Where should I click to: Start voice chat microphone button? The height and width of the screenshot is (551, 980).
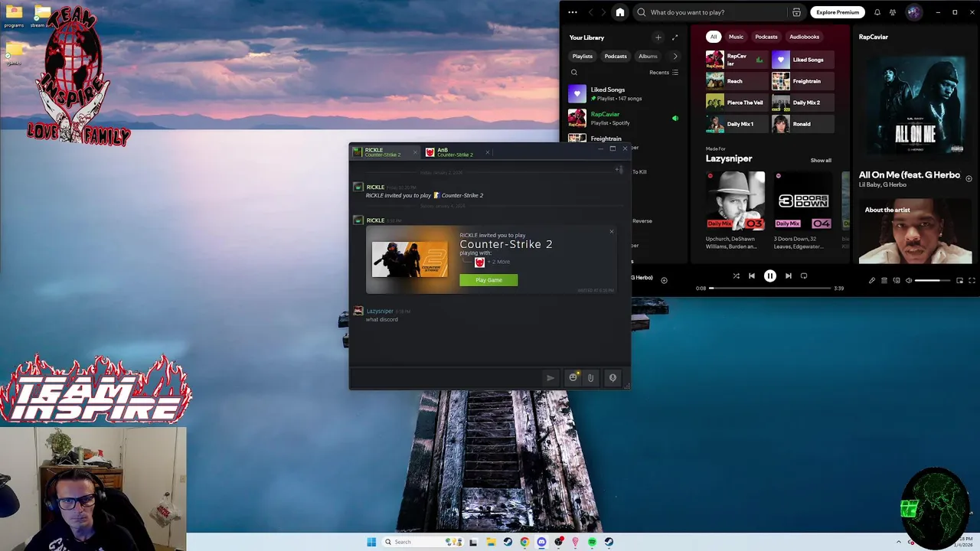(612, 378)
